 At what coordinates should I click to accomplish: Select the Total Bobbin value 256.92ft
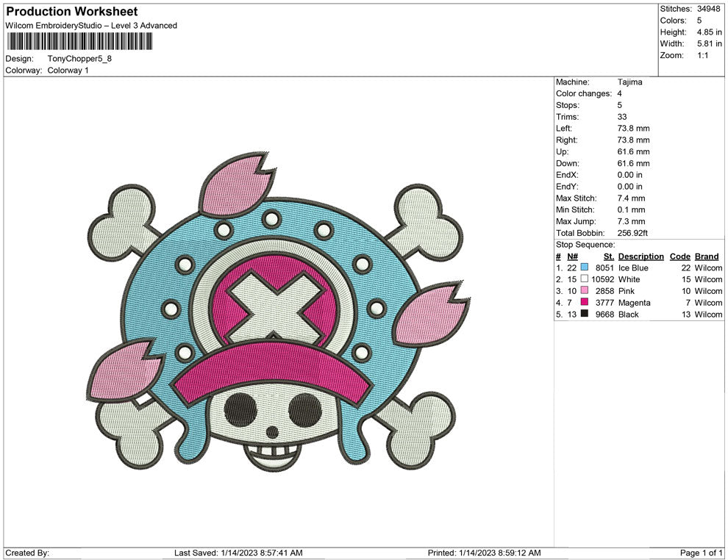click(x=634, y=233)
